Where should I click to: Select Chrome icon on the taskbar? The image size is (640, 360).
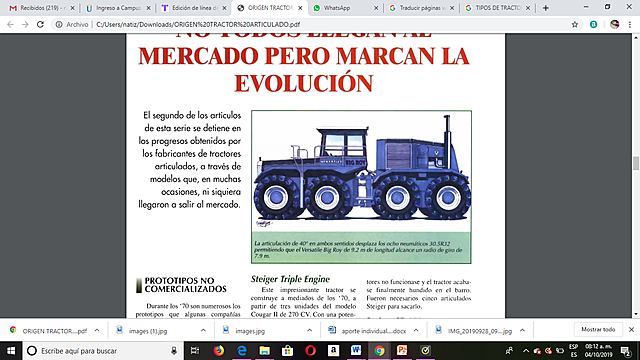[x=379, y=351]
